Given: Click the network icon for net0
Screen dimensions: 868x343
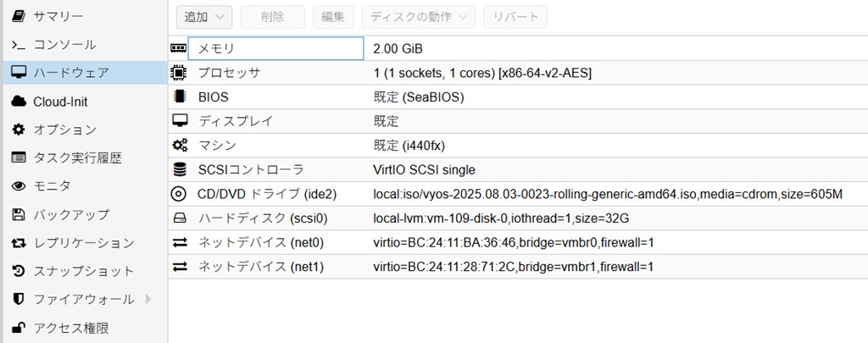Looking at the screenshot, I should (x=179, y=242).
